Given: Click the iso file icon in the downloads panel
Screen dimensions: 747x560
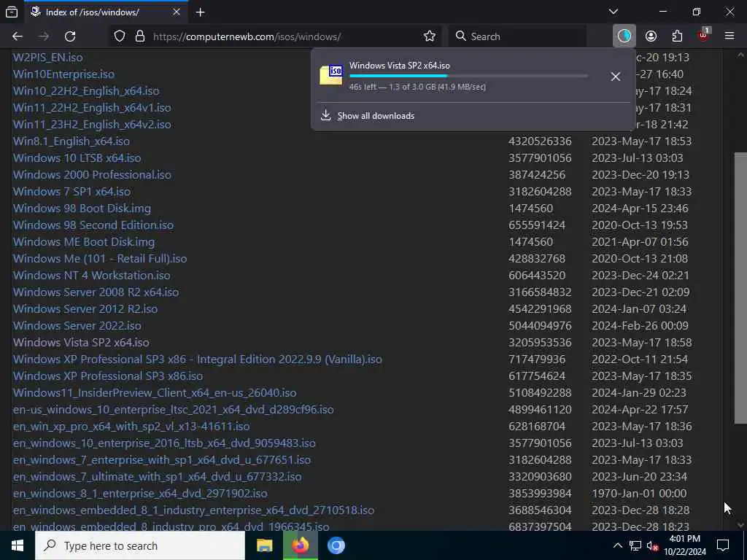Looking at the screenshot, I should coord(331,75).
